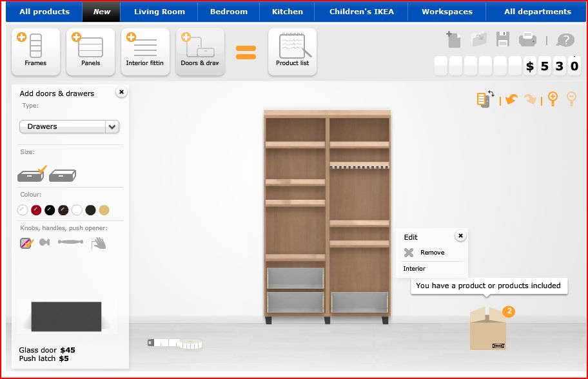Click the open folder icon
The image size is (588, 379).
point(479,39)
